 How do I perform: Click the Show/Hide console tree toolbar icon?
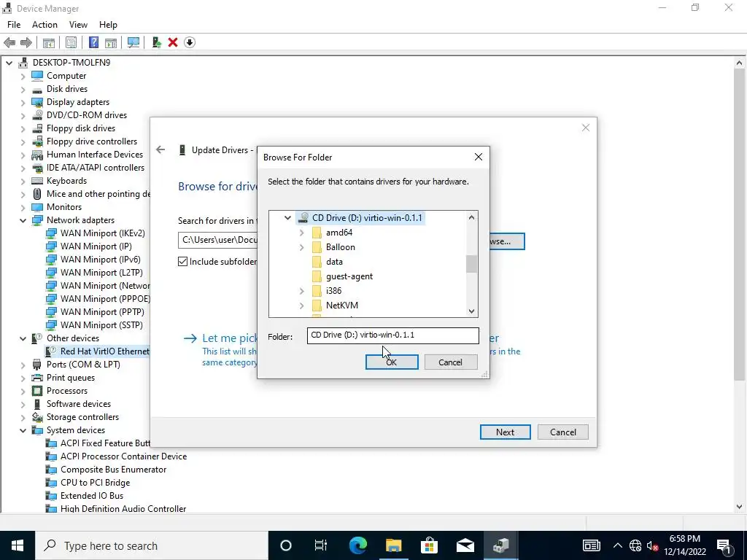(x=49, y=42)
